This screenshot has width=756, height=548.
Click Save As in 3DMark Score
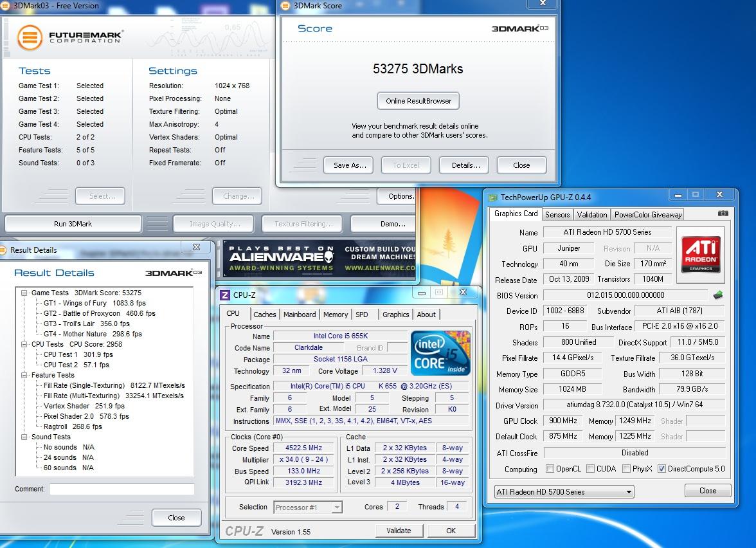coord(350,165)
